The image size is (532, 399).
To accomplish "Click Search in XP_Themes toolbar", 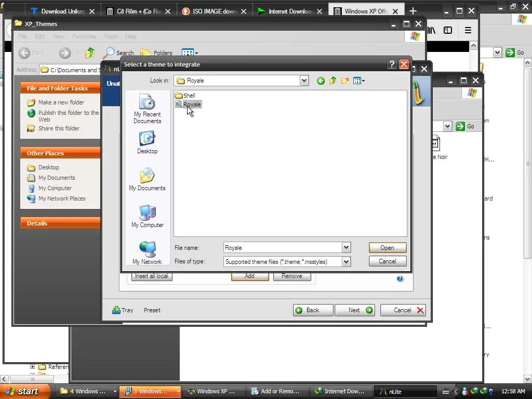I will [118, 53].
